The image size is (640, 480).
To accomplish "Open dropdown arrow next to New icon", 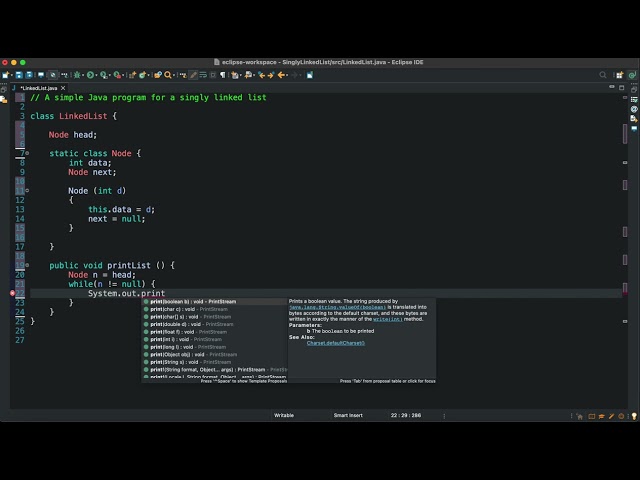I will coord(12,75).
